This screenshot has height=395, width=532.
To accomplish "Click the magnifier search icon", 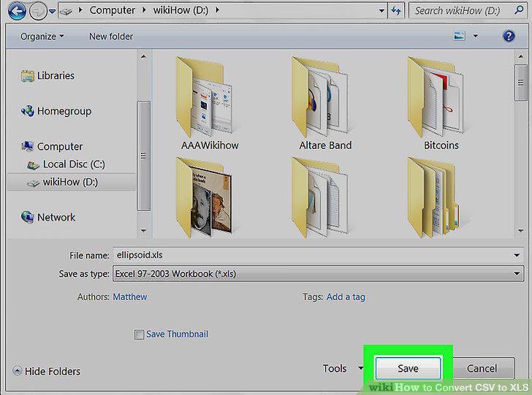I will click(519, 10).
